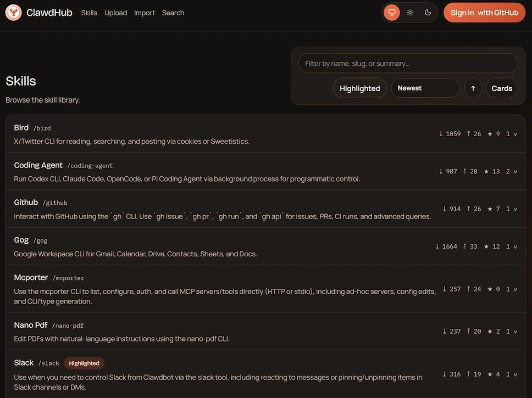Viewport: 532px width, 398px height.
Task: Toggle the Highlighted filter button
Action: 359,88
